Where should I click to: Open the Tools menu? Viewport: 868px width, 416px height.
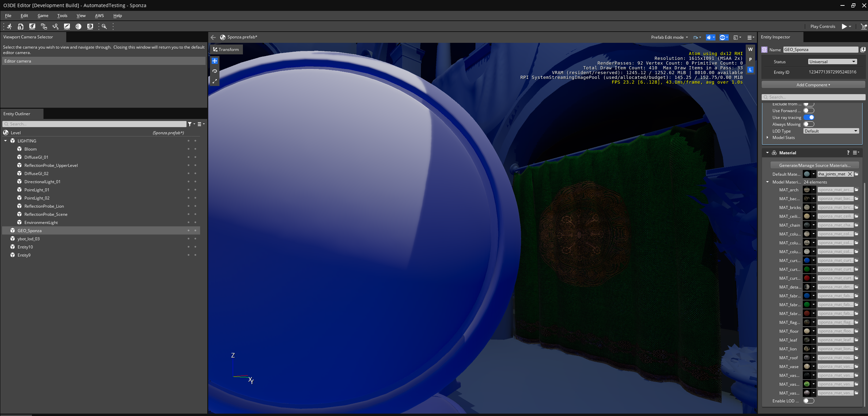[62, 15]
